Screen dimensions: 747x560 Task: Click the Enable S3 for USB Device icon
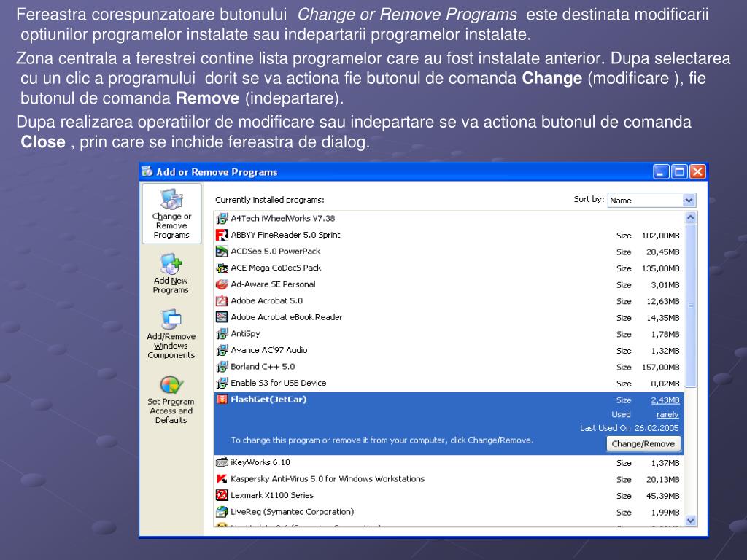(222, 383)
